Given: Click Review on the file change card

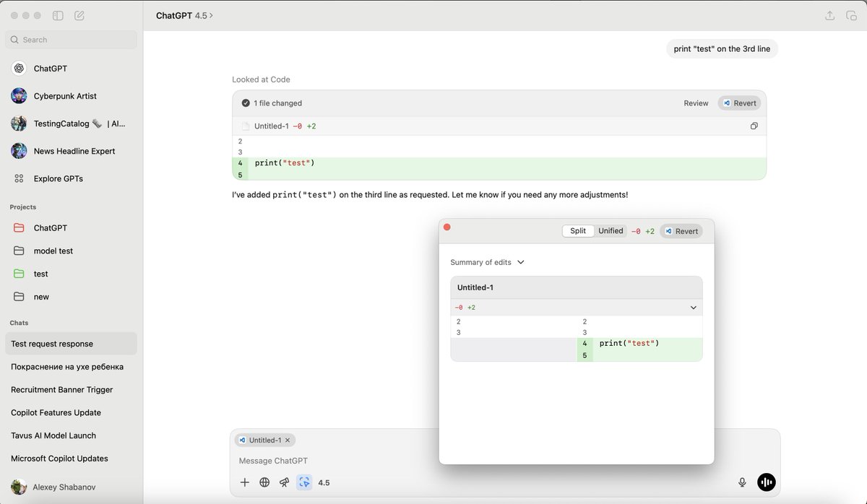Looking at the screenshot, I should (x=696, y=103).
